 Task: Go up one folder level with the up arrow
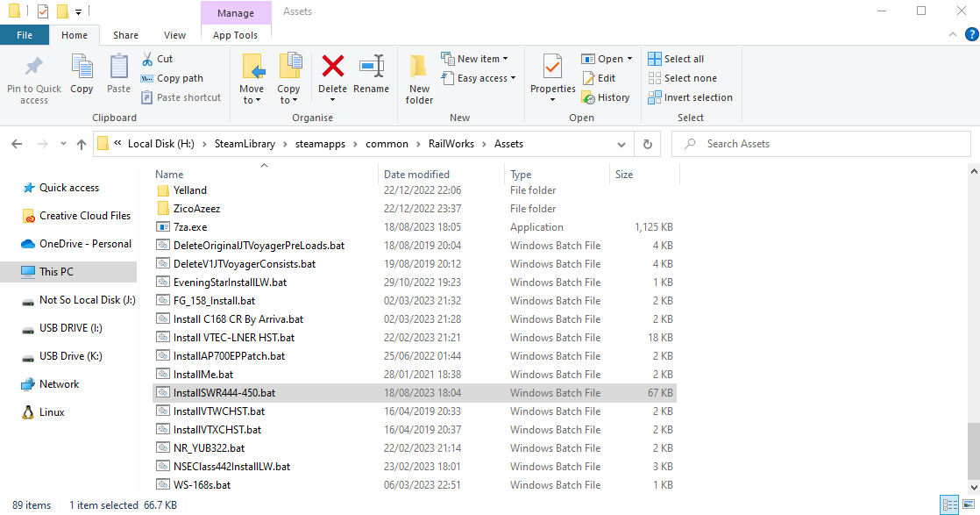pyautogui.click(x=82, y=144)
